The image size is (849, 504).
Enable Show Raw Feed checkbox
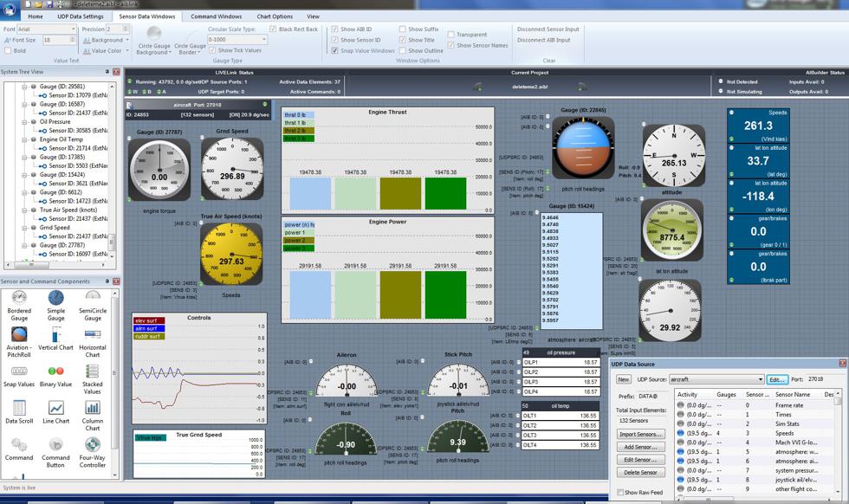point(620,492)
